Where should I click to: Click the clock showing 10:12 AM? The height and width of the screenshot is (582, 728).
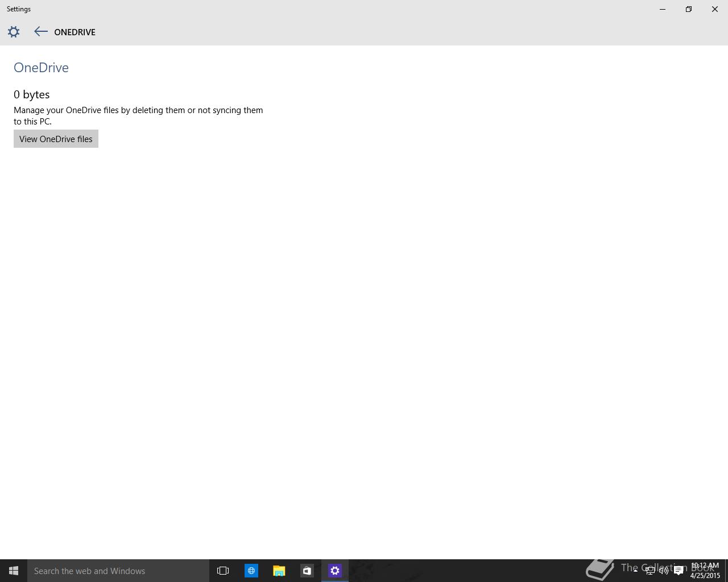point(705,571)
